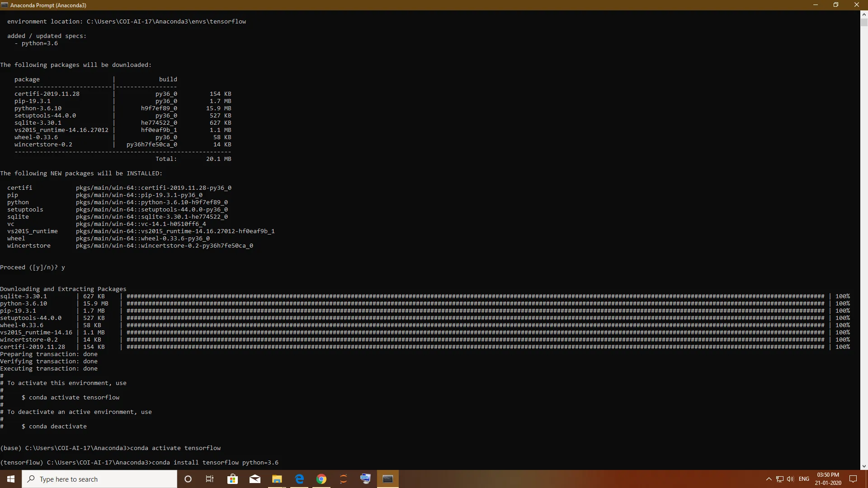Image resolution: width=868 pixels, height=488 pixels.
Task: Switch the ENG input language
Action: [804, 479]
